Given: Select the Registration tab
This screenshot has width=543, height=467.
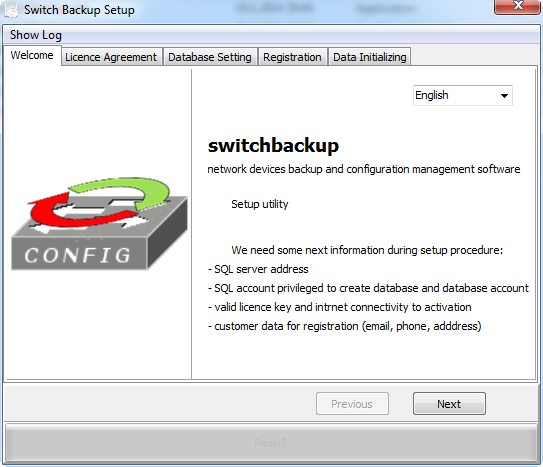Looking at the screenshot, I should (292, 57).
